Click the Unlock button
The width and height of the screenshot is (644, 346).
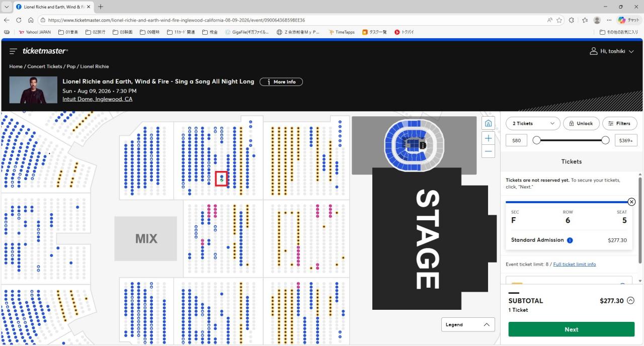(x=581, y=123)
